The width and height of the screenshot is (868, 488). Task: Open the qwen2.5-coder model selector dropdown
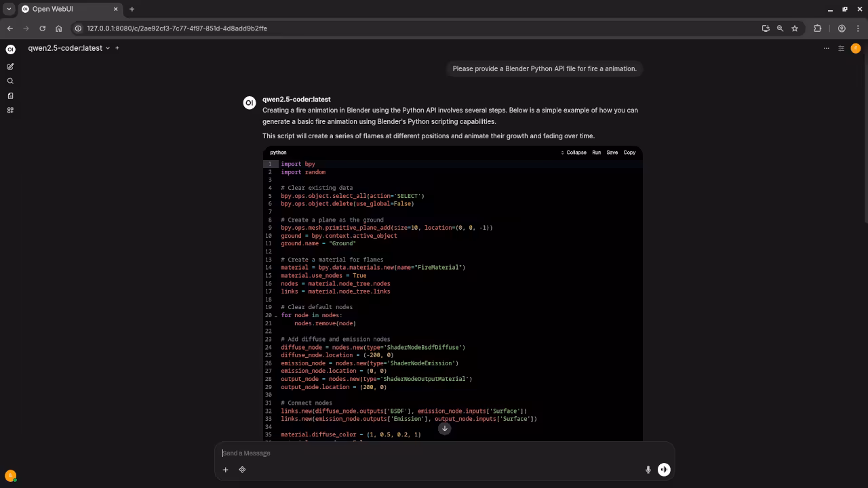point(66,48)
